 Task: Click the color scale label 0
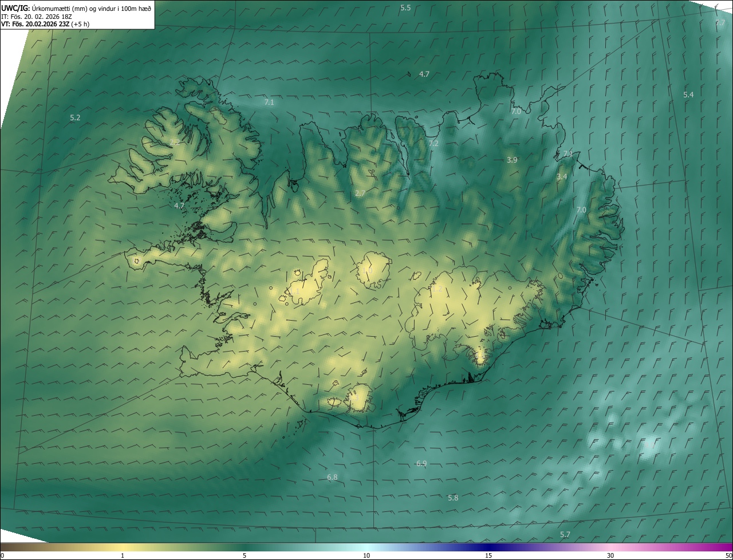[2, 555]
